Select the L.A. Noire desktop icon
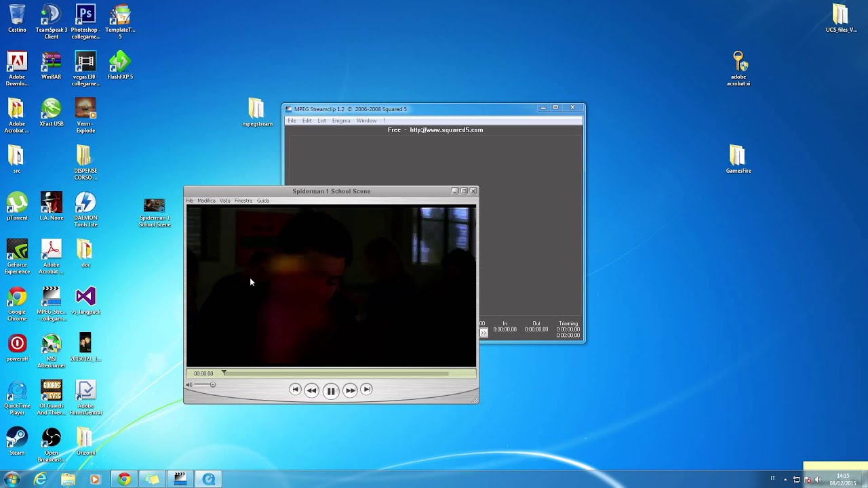 tap(52, 207)
